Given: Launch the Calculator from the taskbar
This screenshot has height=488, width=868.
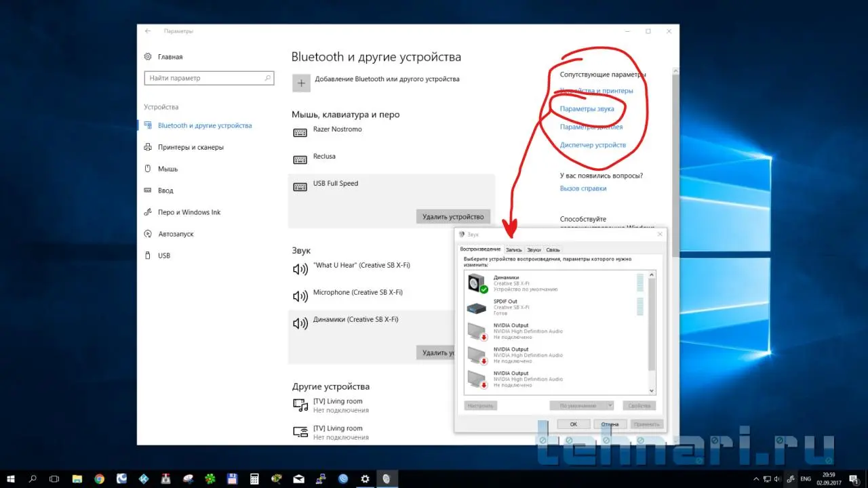Looking at the screenshot, I should pos(254,479).
